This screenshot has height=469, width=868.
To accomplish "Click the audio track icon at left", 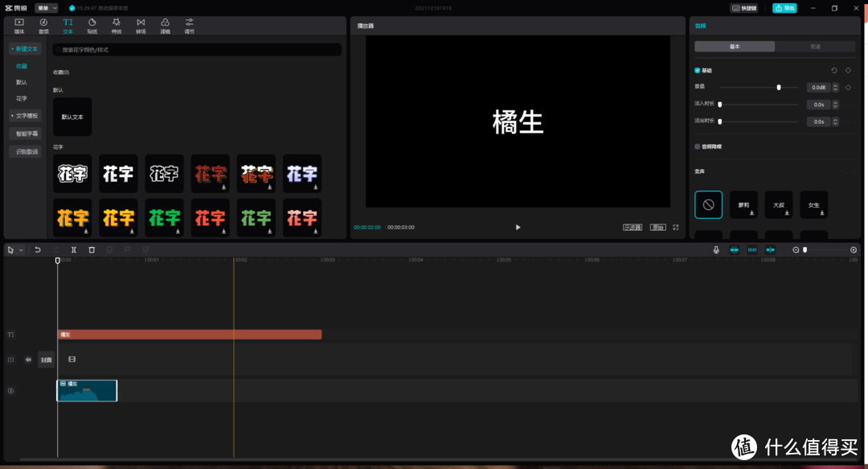I will (10, 391).
